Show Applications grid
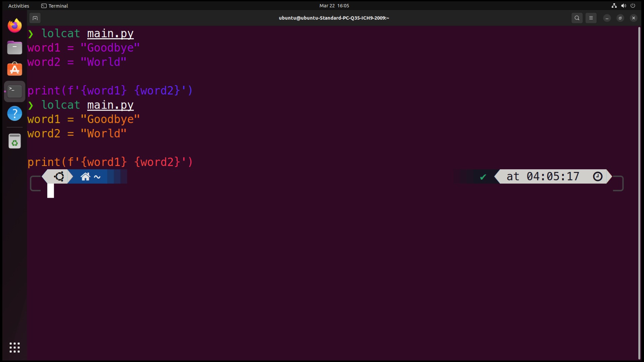The height and width of the screenshot is (362, 644). (14, 348)
